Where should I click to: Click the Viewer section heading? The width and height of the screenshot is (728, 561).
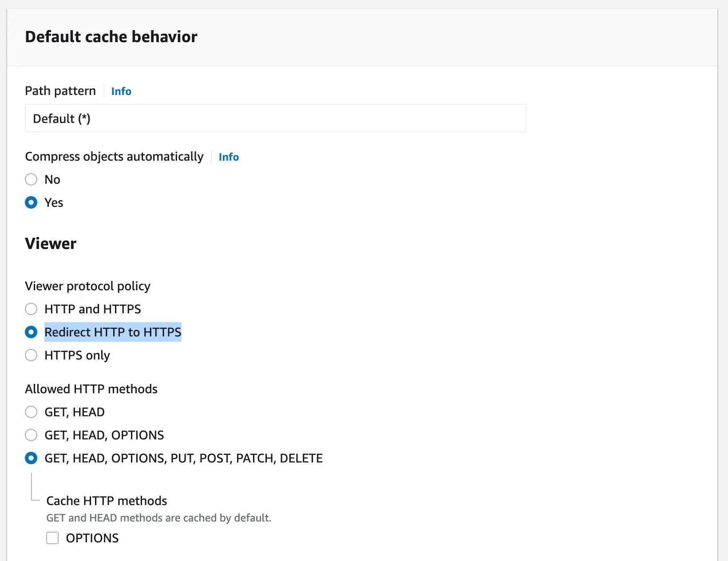point(51,244)
